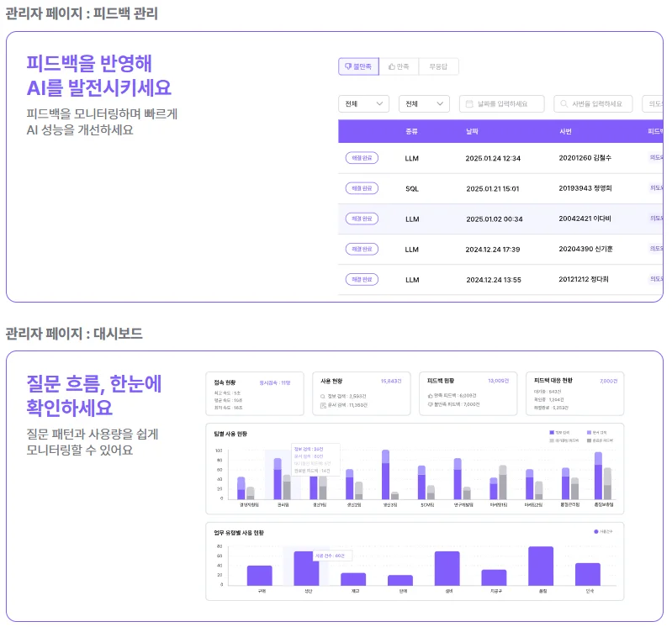672x627 pixels.
Task: Open the second 전체 dropdown filter
Action: point(424,103)
